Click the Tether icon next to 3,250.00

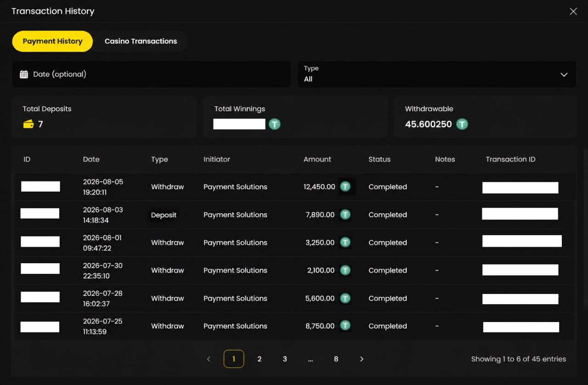point(345,243)
